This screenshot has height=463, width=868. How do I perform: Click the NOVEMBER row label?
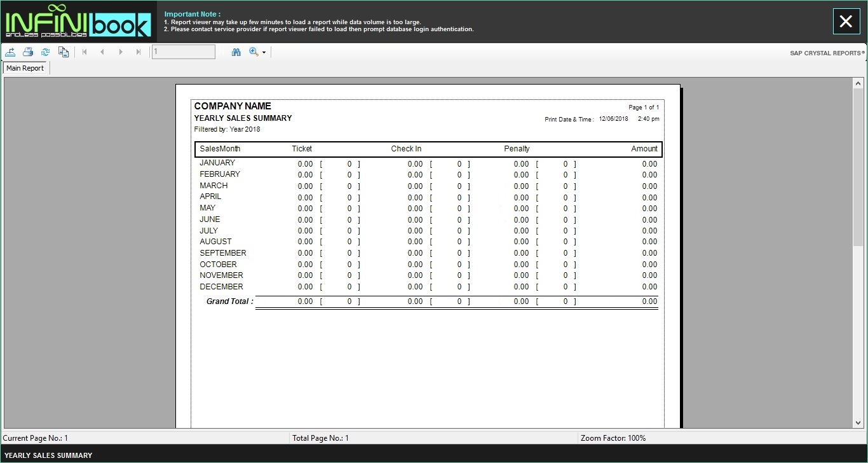click(221, 275)
